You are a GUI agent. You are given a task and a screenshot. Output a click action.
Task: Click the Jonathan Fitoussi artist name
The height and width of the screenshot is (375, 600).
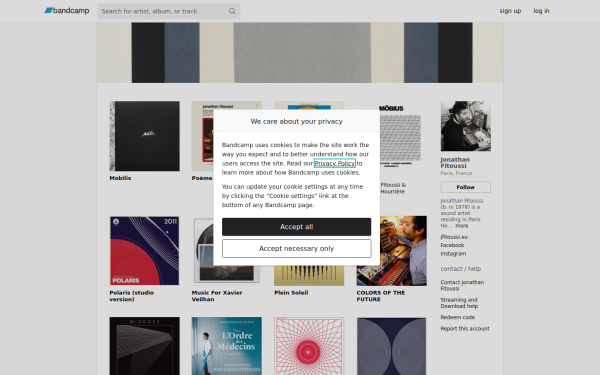point(455,163)
